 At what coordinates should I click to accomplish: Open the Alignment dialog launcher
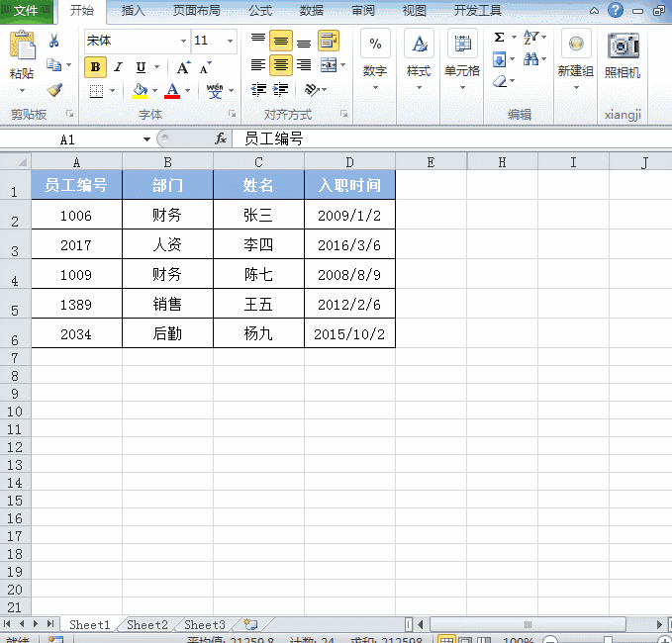[343, 114]
